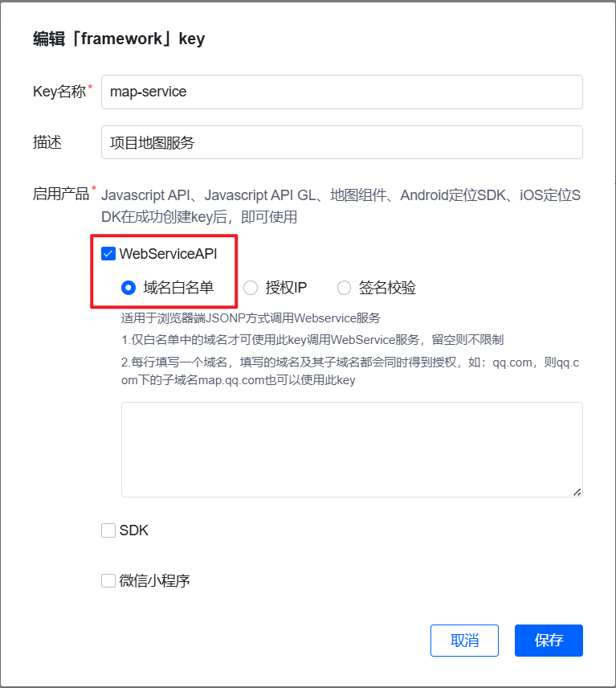The width and height of the screenshot is (616, 688).
Task: Click the Key名称 input containing map-service
Action: click(x=341, y=92)
